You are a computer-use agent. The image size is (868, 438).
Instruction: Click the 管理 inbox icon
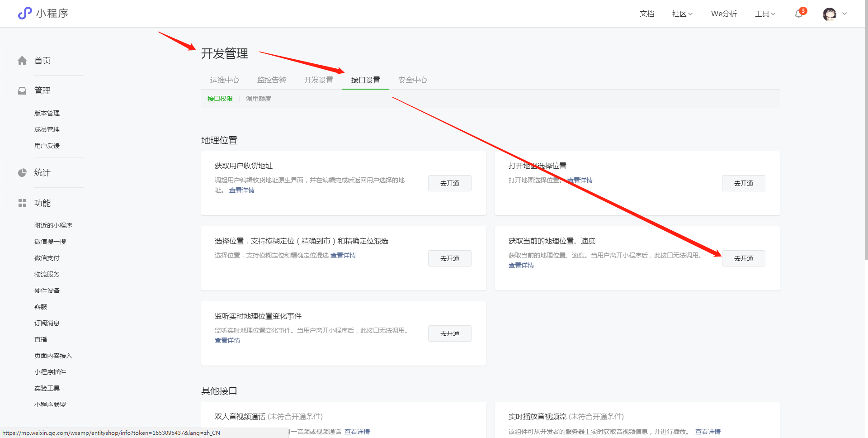click(x=22, y=91)
